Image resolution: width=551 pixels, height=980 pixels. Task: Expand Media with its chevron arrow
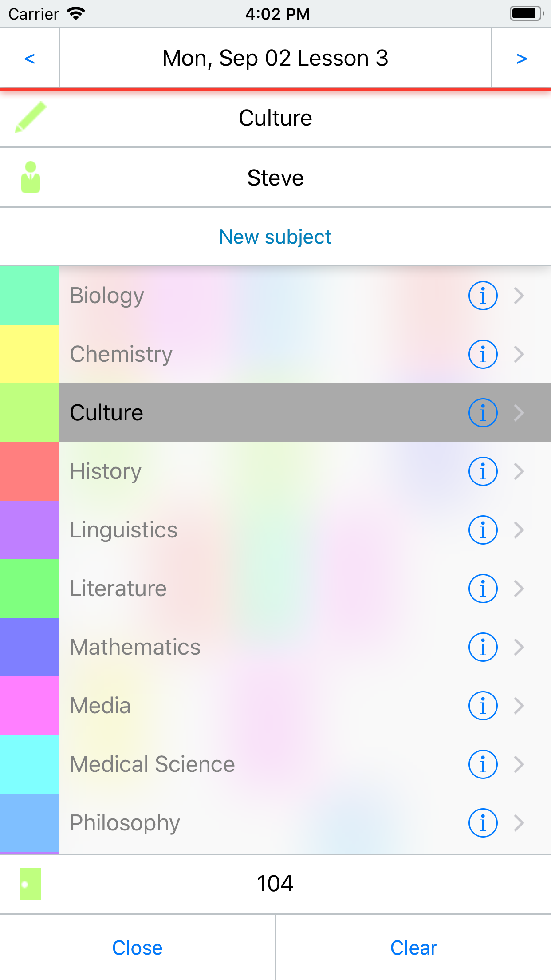tap(519, 706)
